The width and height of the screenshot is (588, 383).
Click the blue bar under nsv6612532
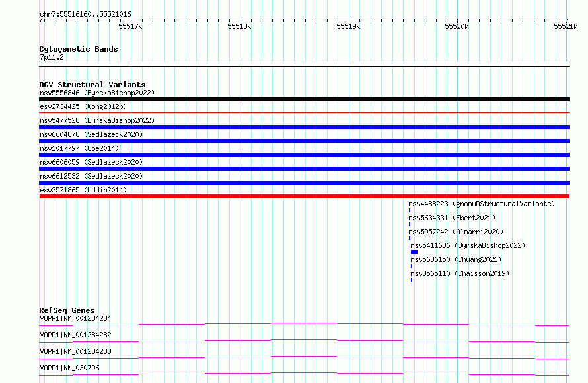(304, 183)
